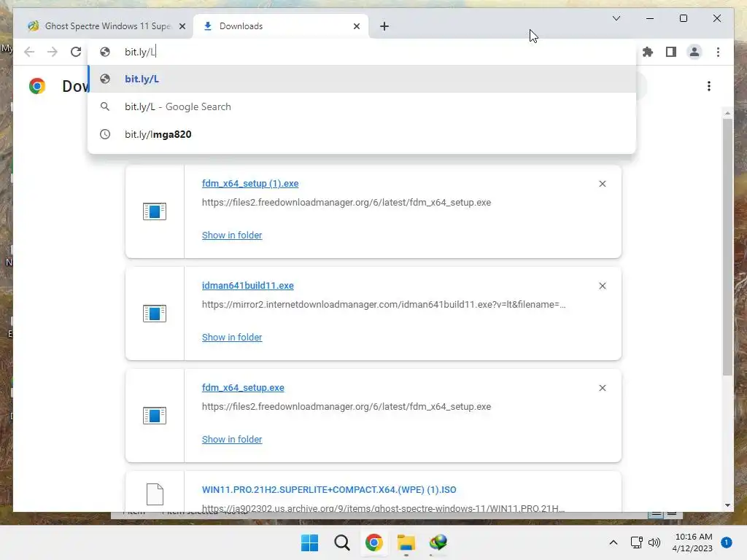Remove fdm_x64_setup (1).exe from the list
The image size is (747, 560).
pos(602,184)
